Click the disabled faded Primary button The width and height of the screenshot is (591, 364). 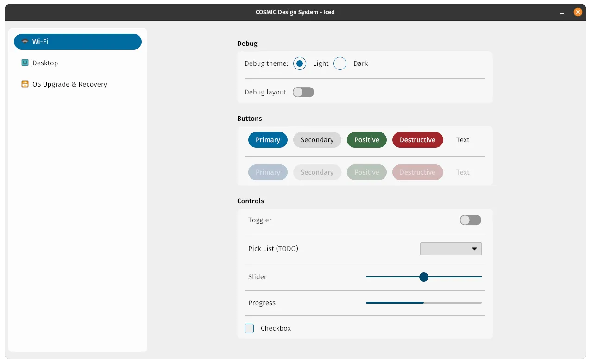click(268, 172)
